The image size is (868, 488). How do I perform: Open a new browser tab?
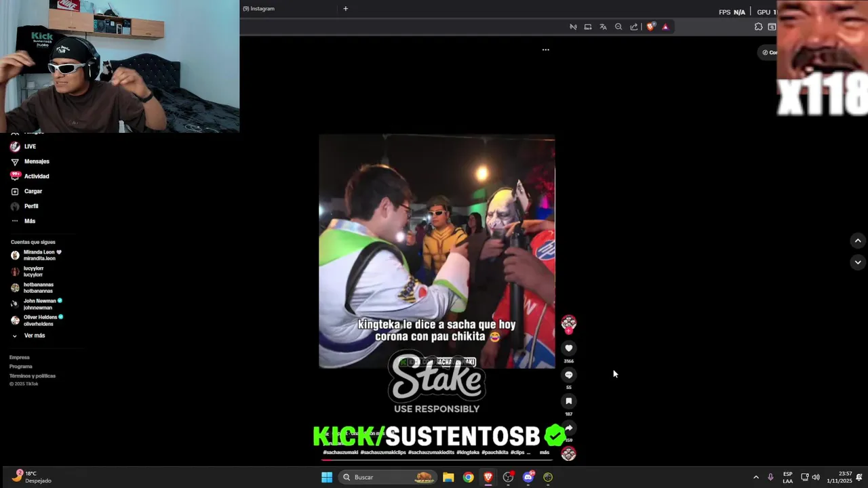(x=345, y=9)
